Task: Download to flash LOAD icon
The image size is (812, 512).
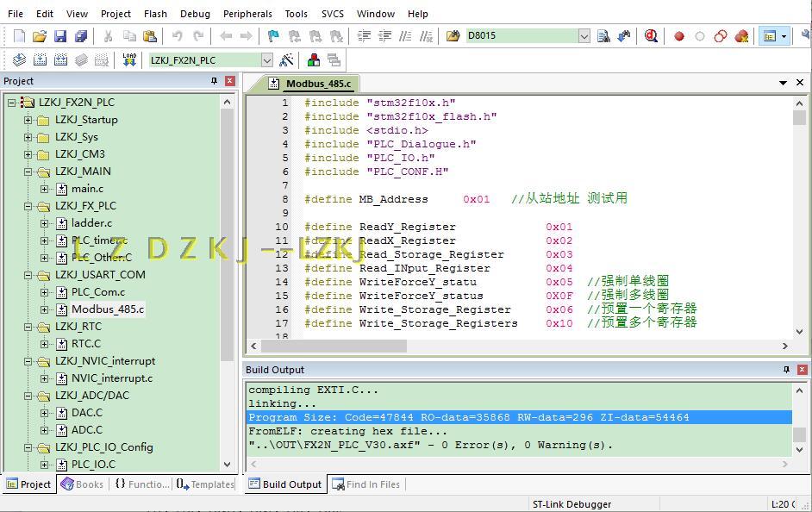Action: click(x=129, y=60)
